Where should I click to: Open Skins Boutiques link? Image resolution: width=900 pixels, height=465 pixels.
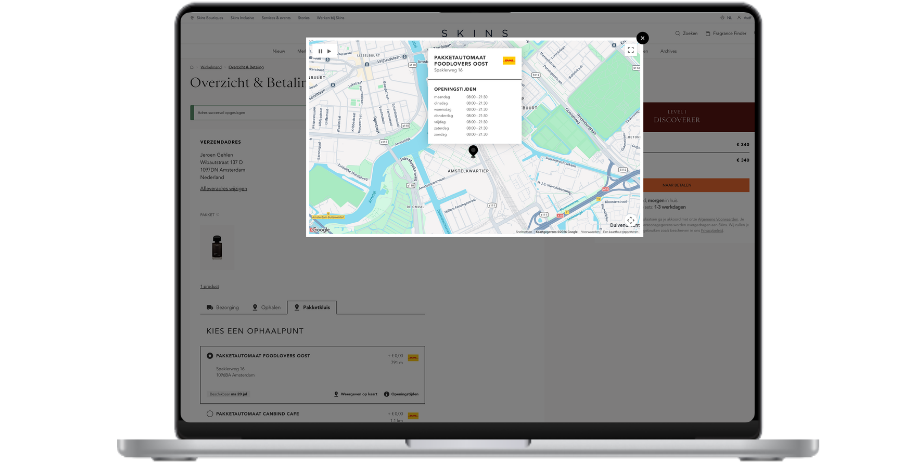point(206,18)
